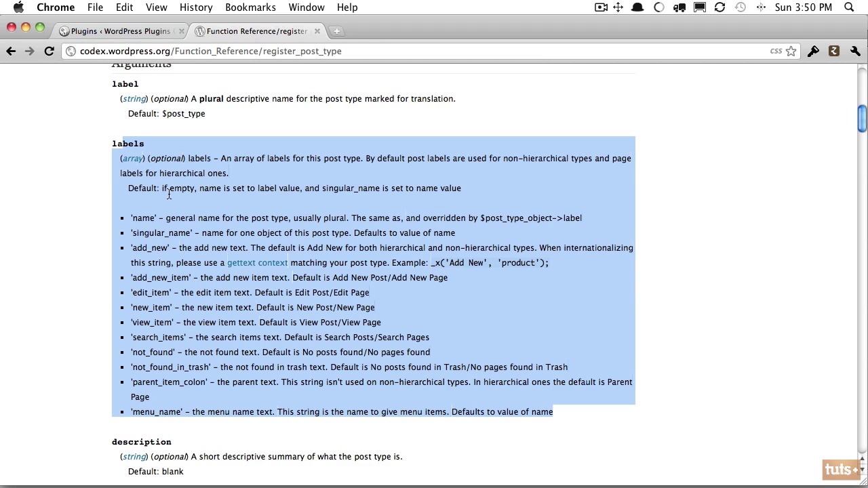Close the Function Reference tab
868x488 pixels.
pos(317,31)
